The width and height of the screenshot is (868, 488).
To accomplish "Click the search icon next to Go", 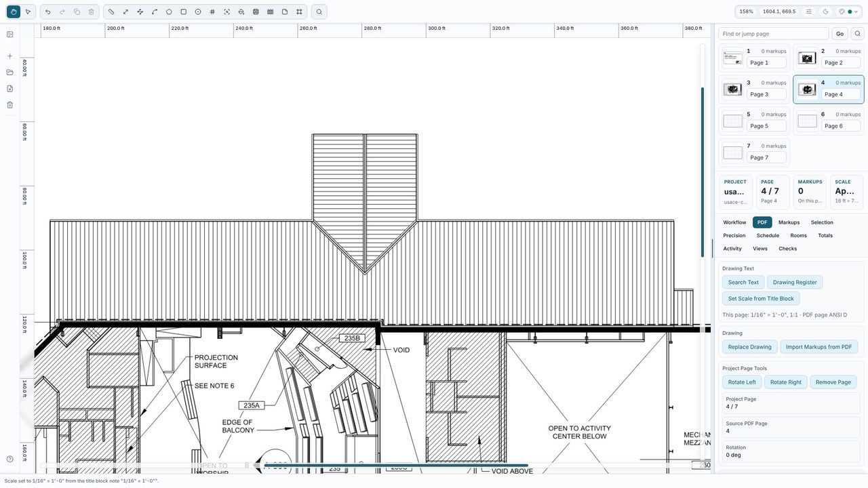I will [x=857, y=34].
